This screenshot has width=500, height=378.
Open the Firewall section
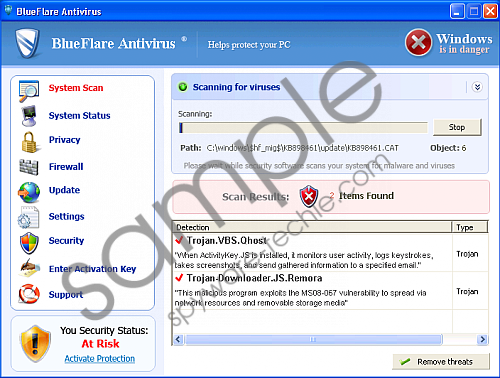66,166
